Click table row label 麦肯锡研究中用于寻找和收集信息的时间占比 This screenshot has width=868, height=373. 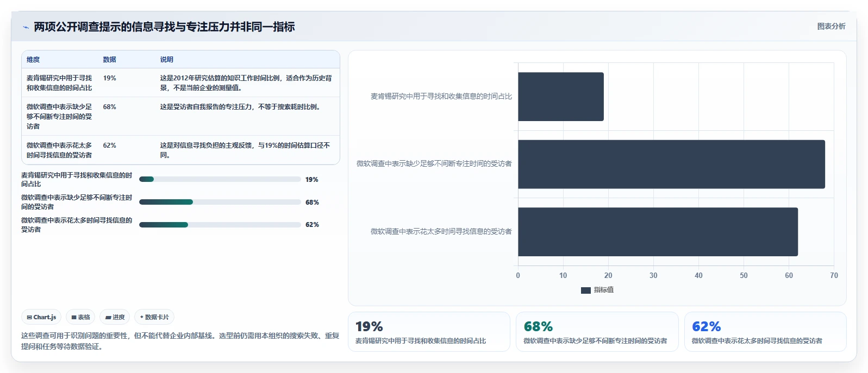(x=59, y=83)
